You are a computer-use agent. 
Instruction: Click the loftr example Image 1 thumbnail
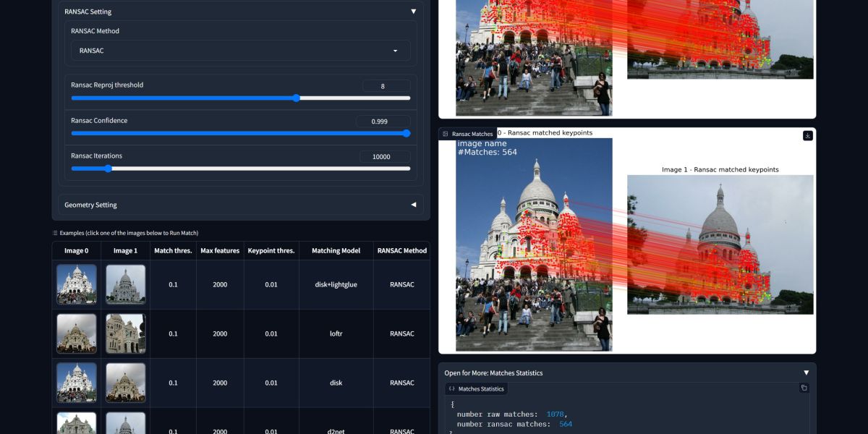(124, 333)
